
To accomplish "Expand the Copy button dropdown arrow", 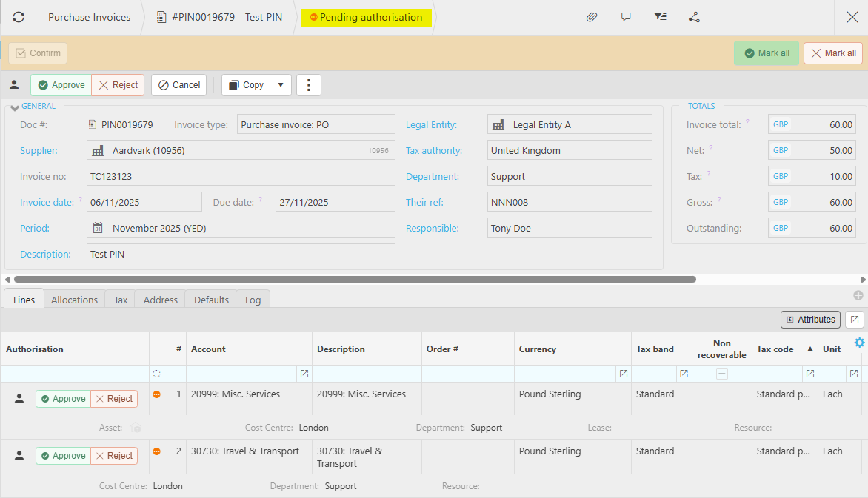I will (x=281, y=85).
